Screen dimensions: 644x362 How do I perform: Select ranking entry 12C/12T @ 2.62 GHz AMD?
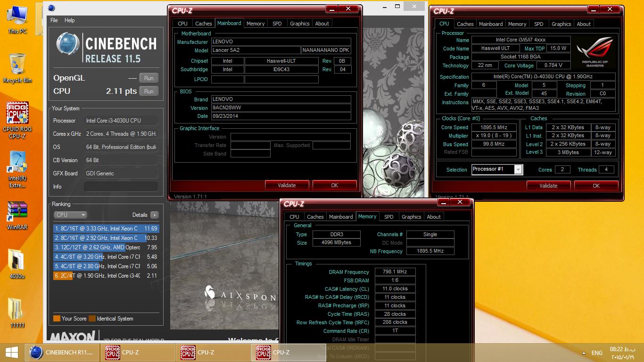[x=106, y=247]
